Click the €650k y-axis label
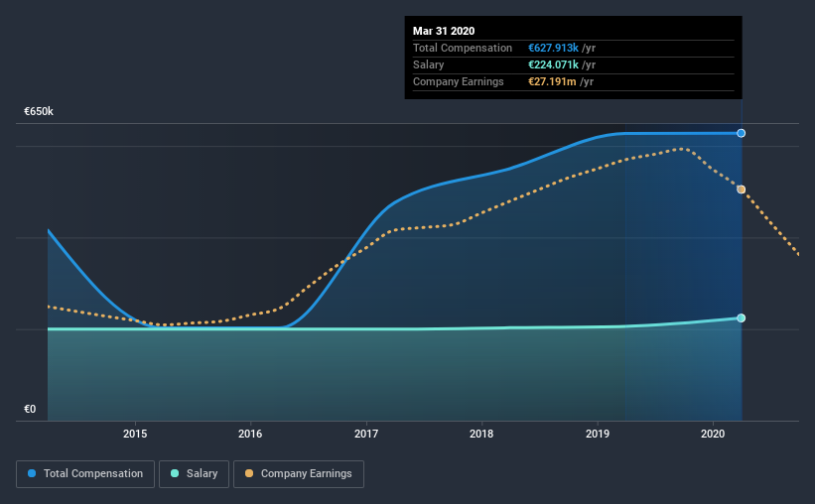 [39, 112]
